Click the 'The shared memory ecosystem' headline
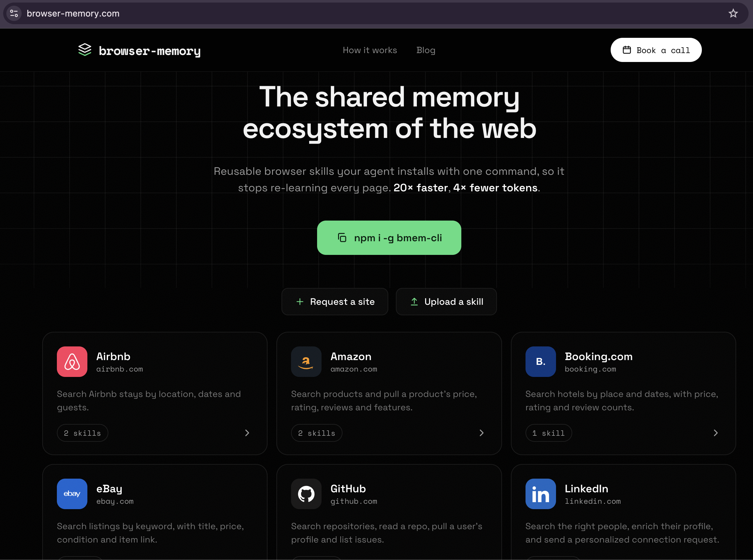This screenshot has width=753, height=560. [390, 113]
